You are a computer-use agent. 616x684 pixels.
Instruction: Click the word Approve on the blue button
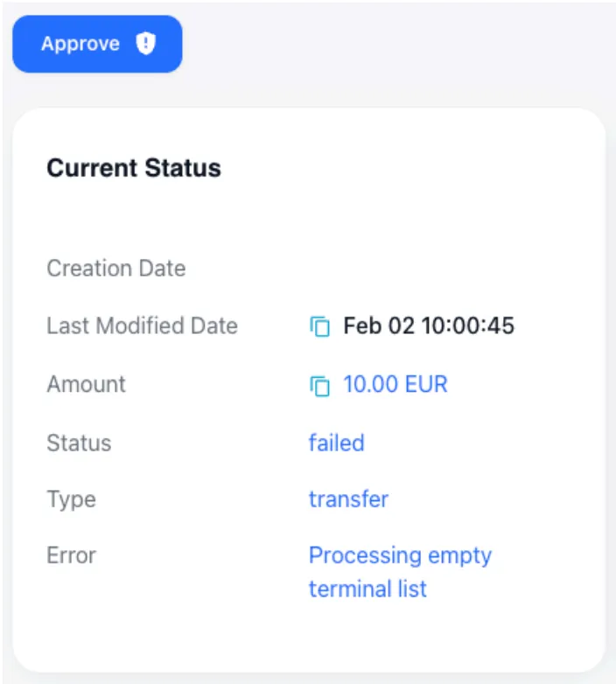pyautogui.click(x=80, y=44)
